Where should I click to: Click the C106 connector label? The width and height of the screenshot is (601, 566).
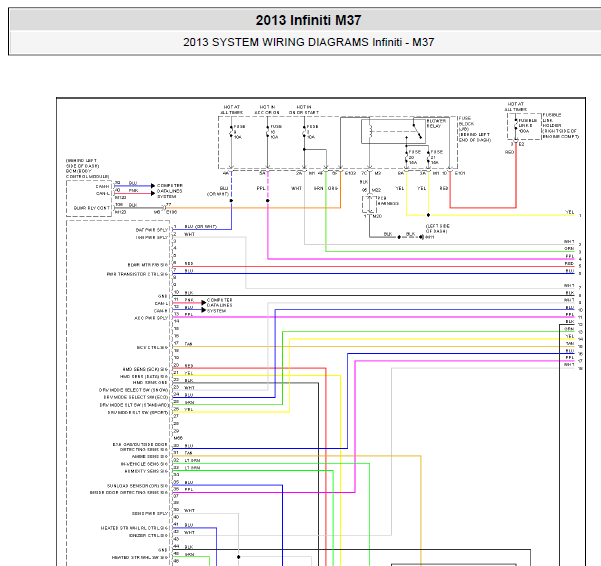[171, 212]
